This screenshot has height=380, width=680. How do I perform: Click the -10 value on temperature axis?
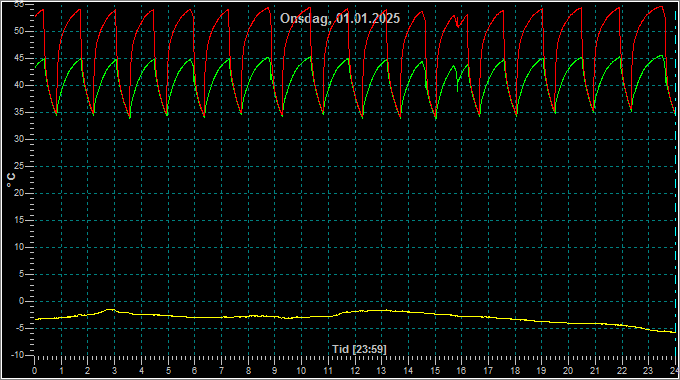[x=17, y=355]
